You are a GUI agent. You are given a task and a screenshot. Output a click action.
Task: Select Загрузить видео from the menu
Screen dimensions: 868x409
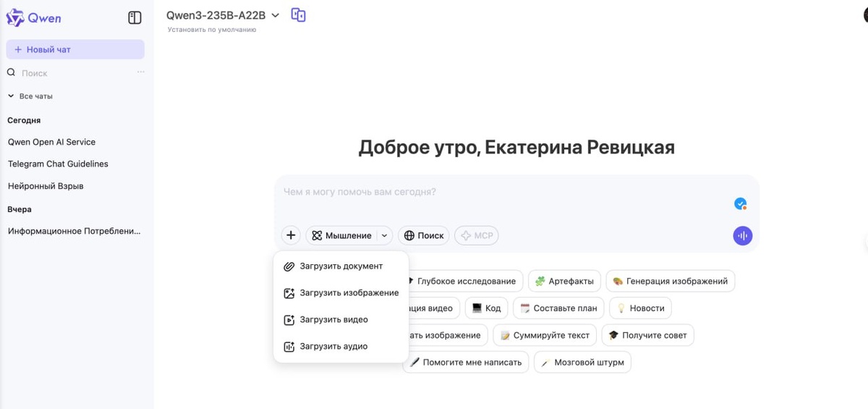click(x=341, y=320)
